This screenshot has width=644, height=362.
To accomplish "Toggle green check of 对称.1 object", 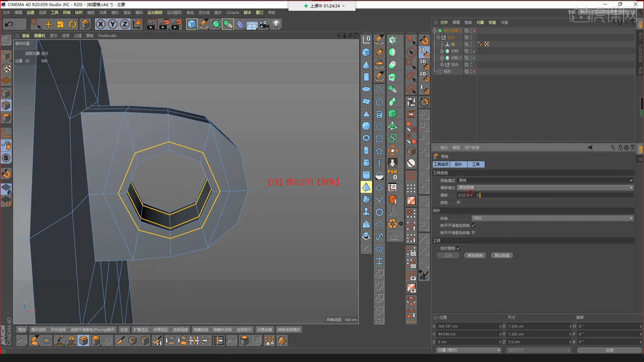I will pos(474,58).
